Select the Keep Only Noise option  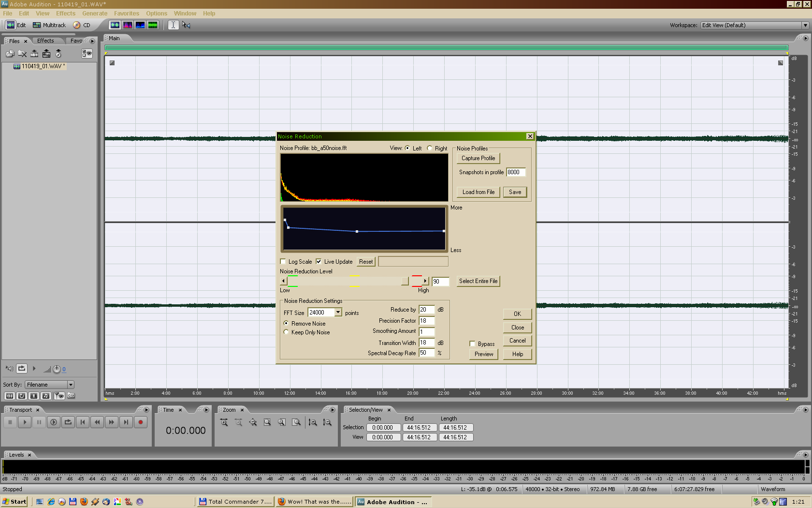point(286,332)
